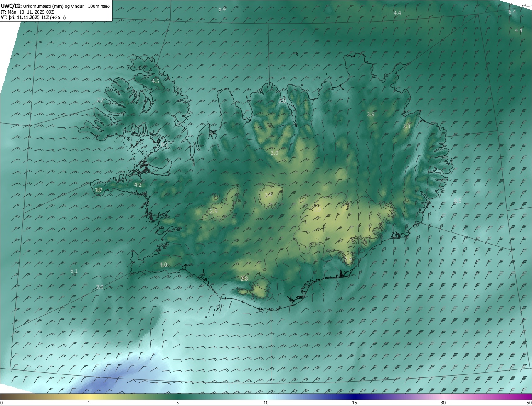Image resolution: width=532 pixels, height=406 pixels.
Task: Click the 4.0 value on Reykjanes peninsula
Action: click(x=163, y=265)
